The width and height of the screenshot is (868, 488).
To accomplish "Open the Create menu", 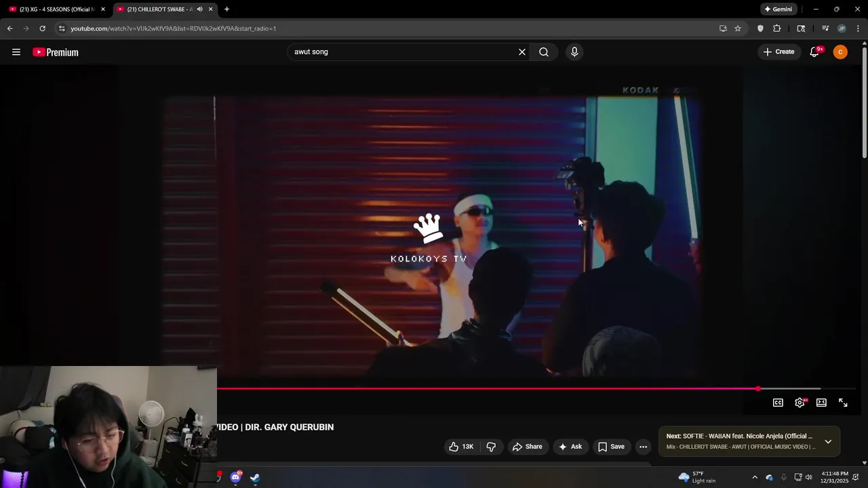I will (x=778, y=52).
